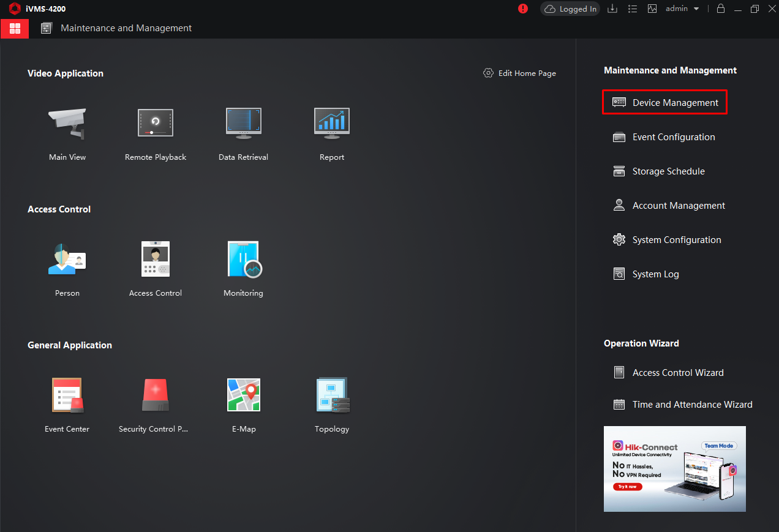The width and height of the screenshot is (779, 532).
Task: Open the Report chart icon
Action: click(x=332, y=123)
